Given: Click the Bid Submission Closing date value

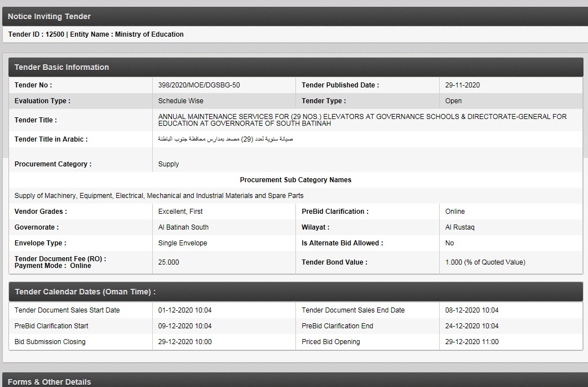Looking at the screenshot, I should (185, 342).
